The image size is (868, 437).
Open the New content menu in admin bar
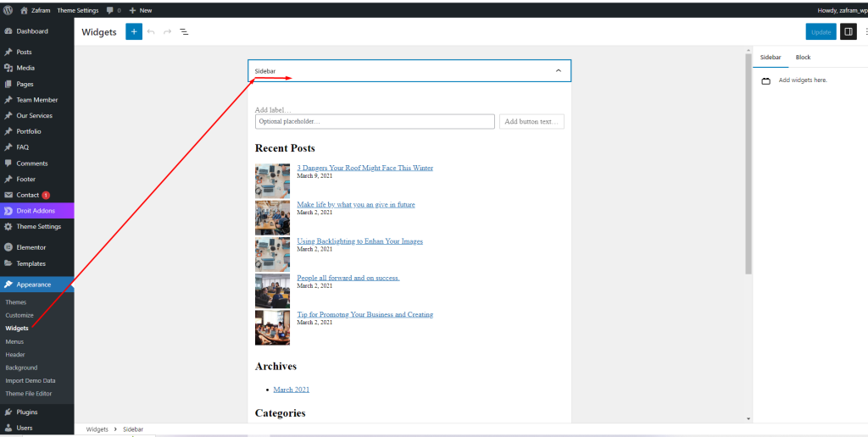coord(141,10)
